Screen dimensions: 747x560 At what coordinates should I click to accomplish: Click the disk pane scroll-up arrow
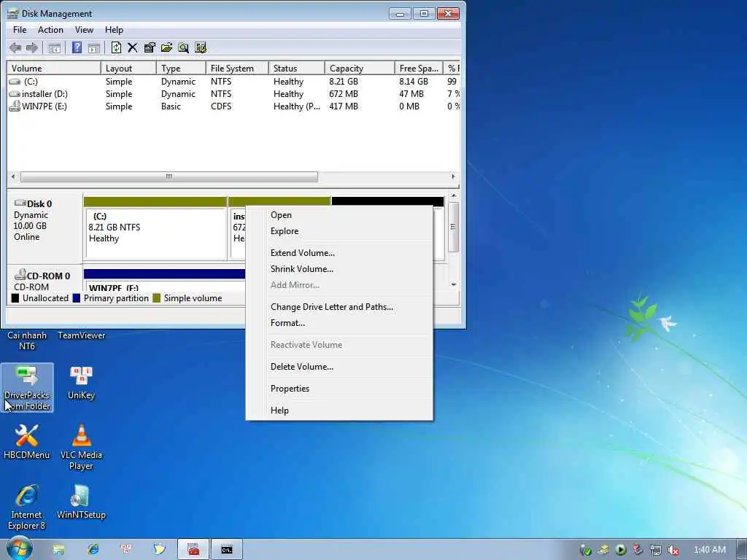(454, 195)
